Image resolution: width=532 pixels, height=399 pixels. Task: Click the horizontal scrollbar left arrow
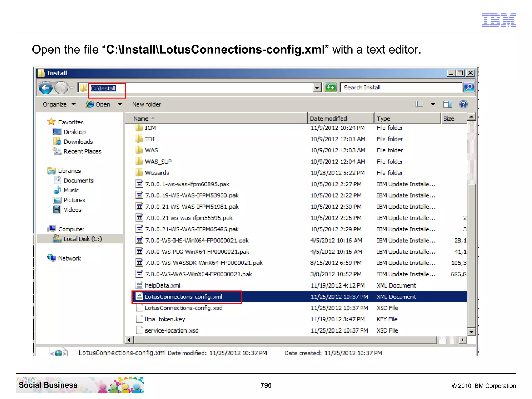[x=129, y=340]
